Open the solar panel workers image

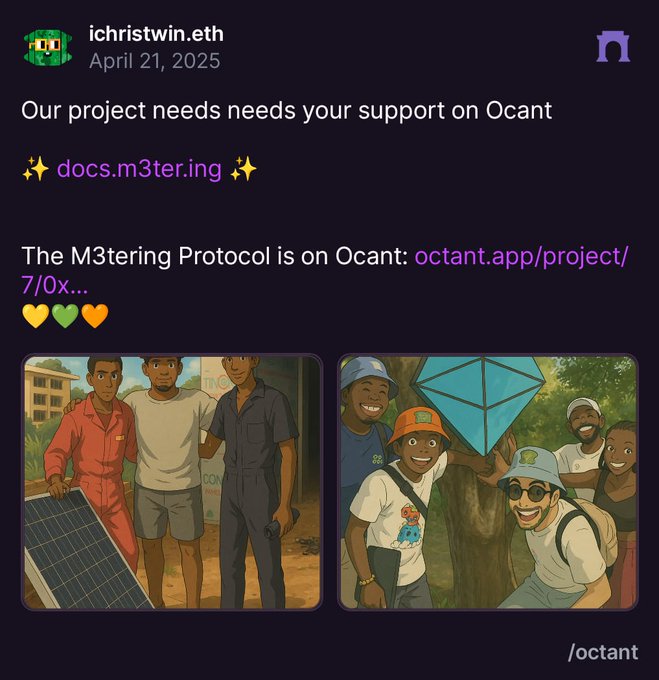(172, 482)
